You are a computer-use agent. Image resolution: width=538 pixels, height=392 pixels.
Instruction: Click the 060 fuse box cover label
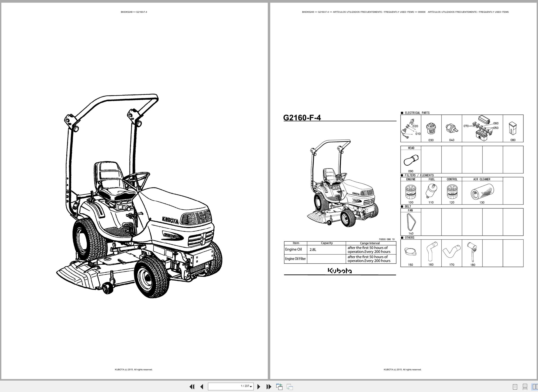coord(496,123)
